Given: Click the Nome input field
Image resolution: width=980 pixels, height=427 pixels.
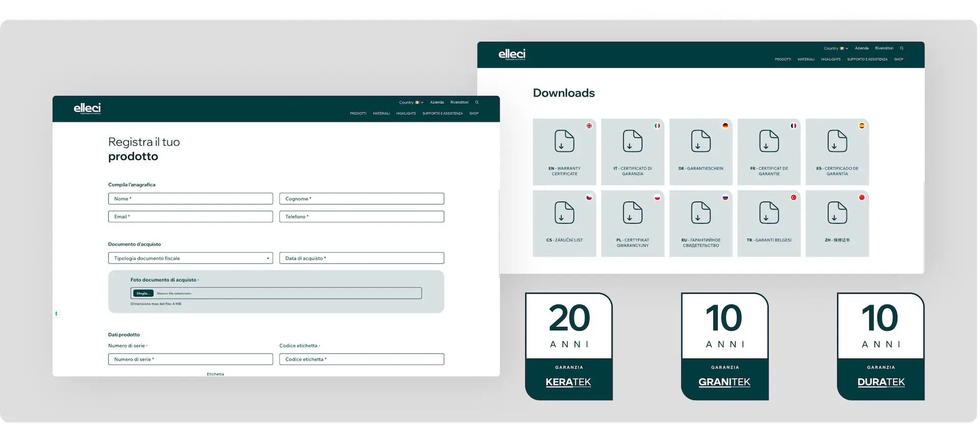Looking at the screenshot, I should coord(190,199).
